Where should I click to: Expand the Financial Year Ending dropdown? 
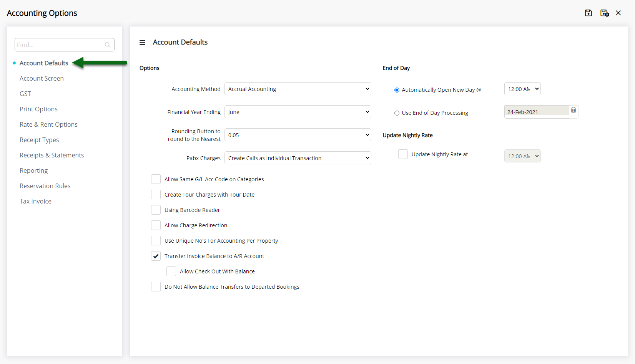click(x=298, y=112)
